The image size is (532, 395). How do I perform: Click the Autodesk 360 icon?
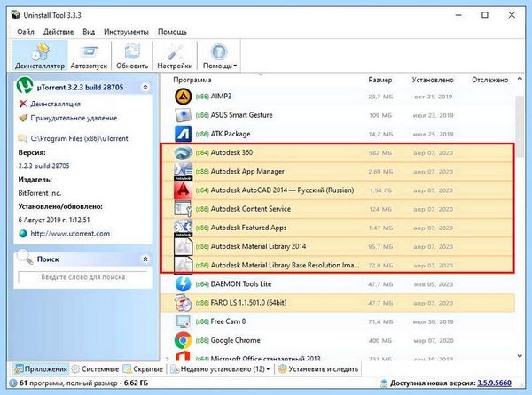coord(184,153)
